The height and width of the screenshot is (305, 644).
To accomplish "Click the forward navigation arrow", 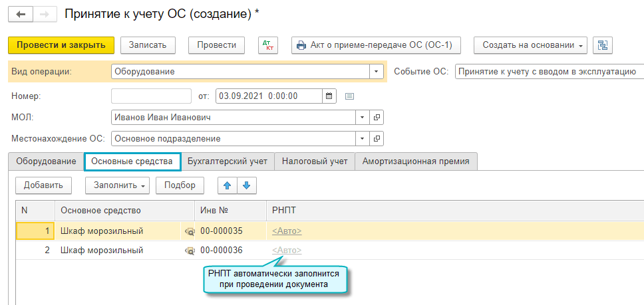I will tap(45, 13).
